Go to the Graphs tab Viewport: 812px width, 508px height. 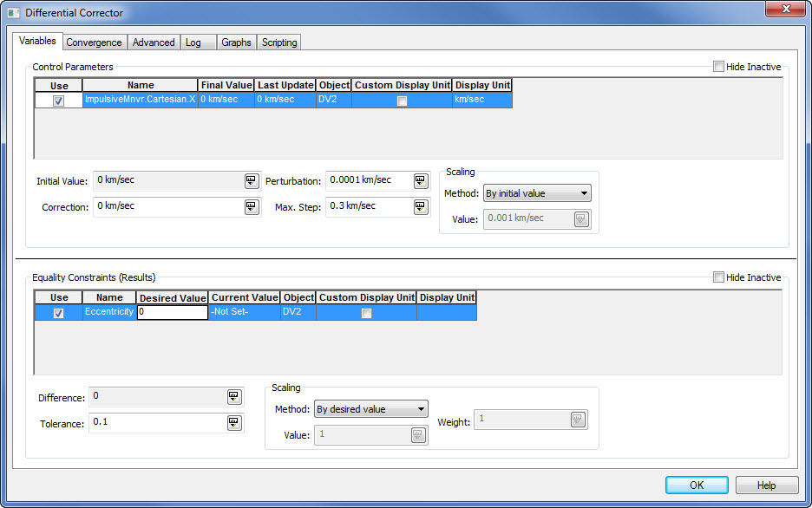[236, 42]
